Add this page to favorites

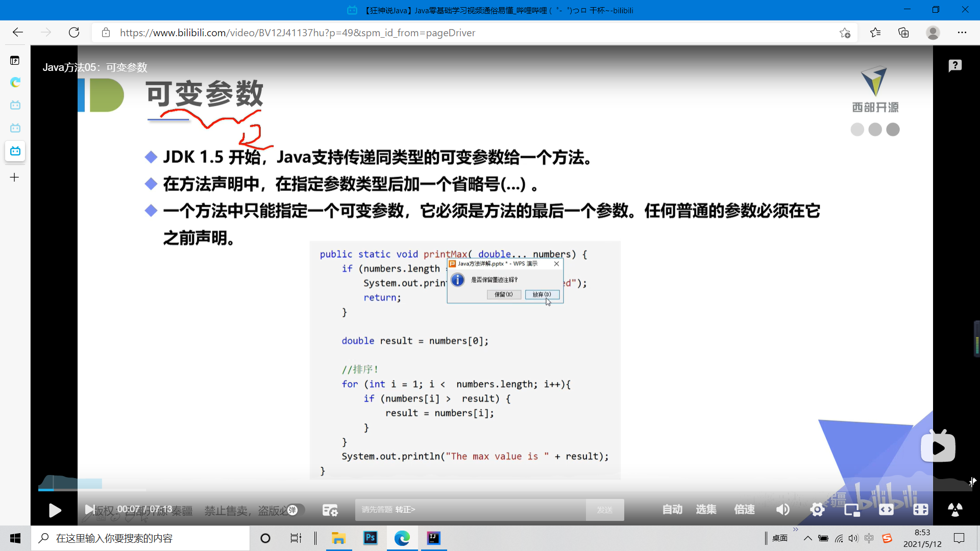(845, 33)
